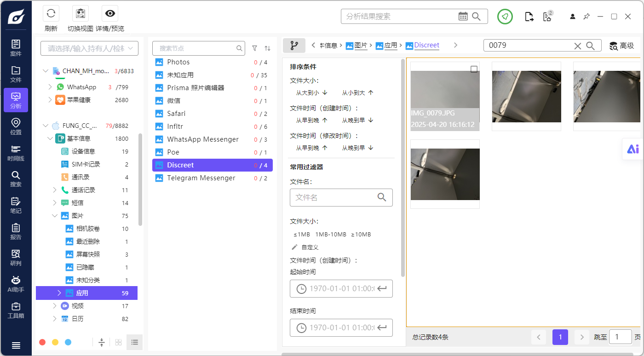The image size is (644, 356).
Task: Open 研判 in left sidebar
Action: tap(16, 258)
